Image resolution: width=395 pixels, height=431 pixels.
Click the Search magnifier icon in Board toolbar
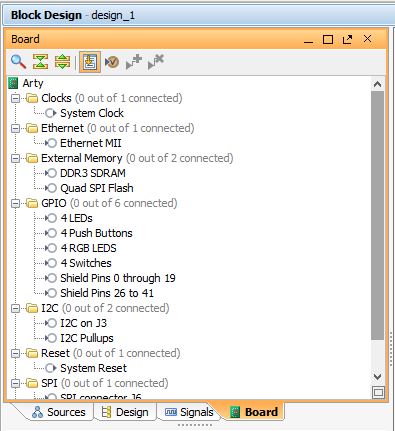[18, 62]
